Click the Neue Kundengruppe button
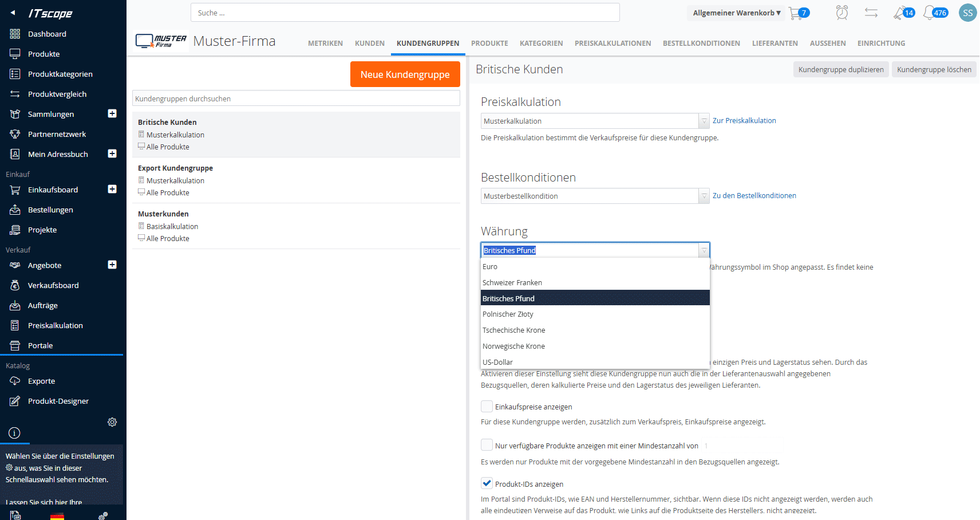 pyautogui.click(x=405, y=74)
